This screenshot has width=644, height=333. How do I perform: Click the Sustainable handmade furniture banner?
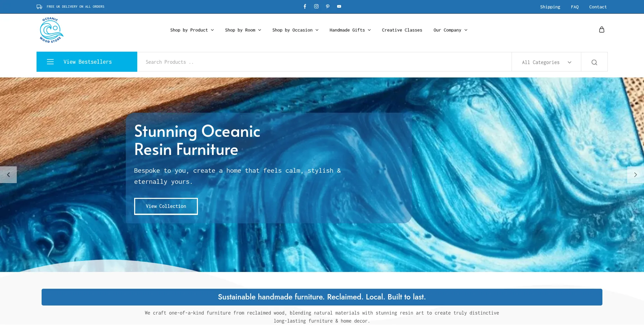click(322, 297)
